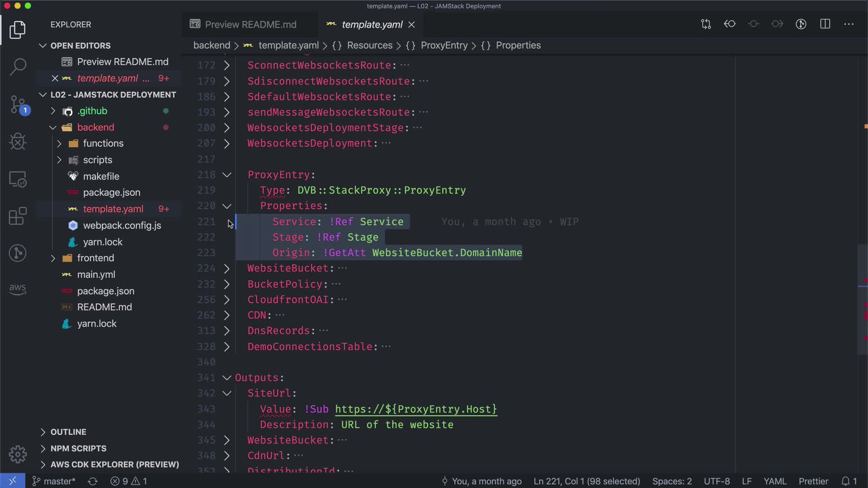Open the Search view in activity bar
868x488 pixels.
[x=18, y=66]
